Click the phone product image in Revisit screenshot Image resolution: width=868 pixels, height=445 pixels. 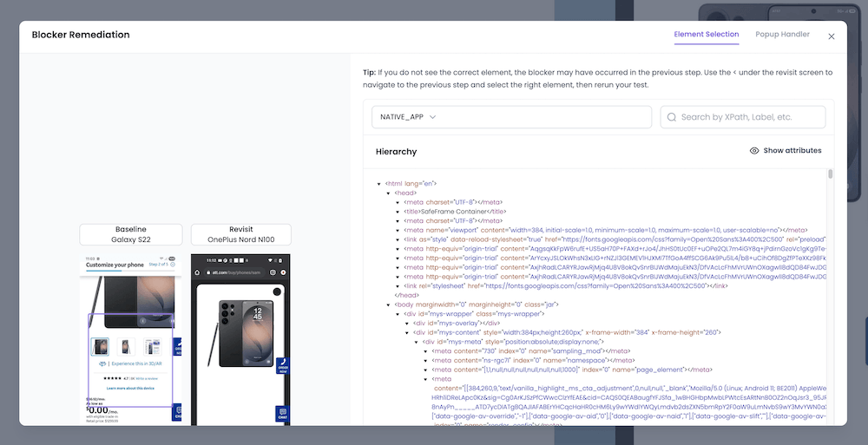pos(241,334)
